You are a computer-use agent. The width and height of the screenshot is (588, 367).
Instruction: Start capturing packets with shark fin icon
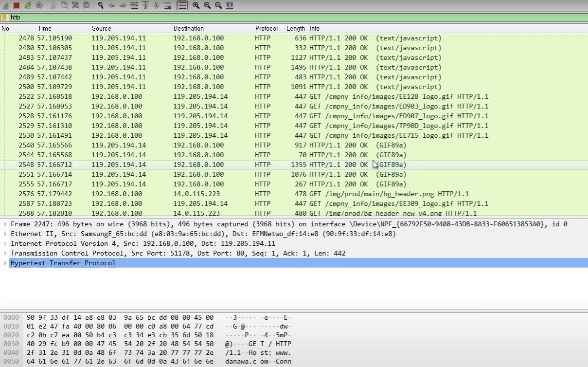click(x=6, y=5)
